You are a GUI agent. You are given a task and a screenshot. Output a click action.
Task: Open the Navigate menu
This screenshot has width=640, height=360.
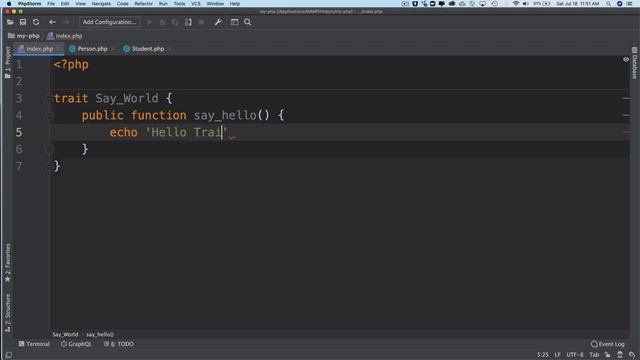click(101, 4)
